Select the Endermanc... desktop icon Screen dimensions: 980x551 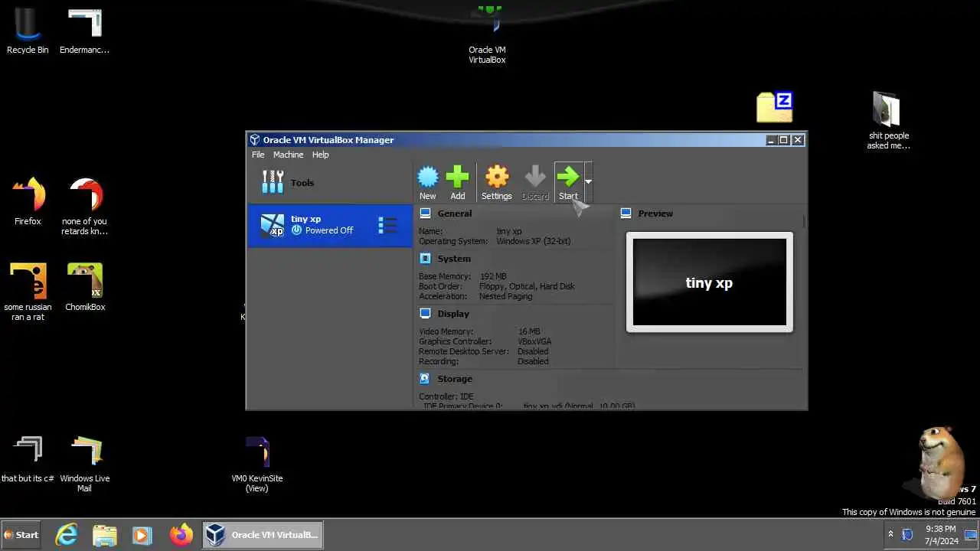pyautogui.click(x=84, y=31)
